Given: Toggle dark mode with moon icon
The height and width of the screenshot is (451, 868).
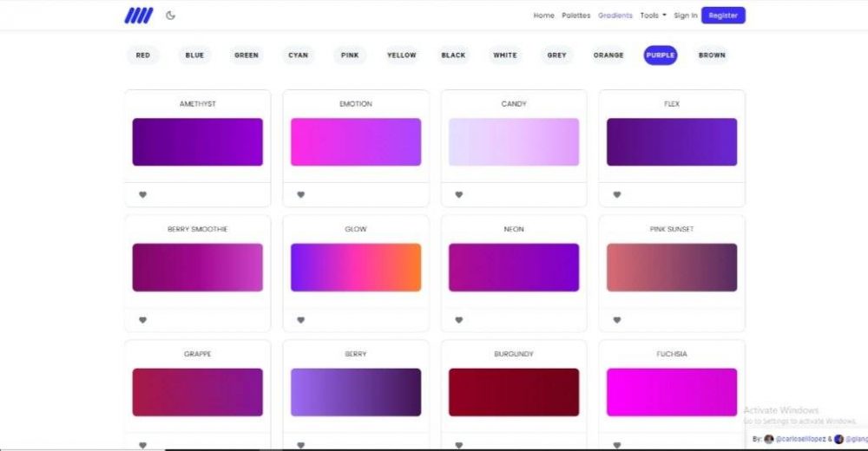Looking at the screenshot, I should (170, 16).
